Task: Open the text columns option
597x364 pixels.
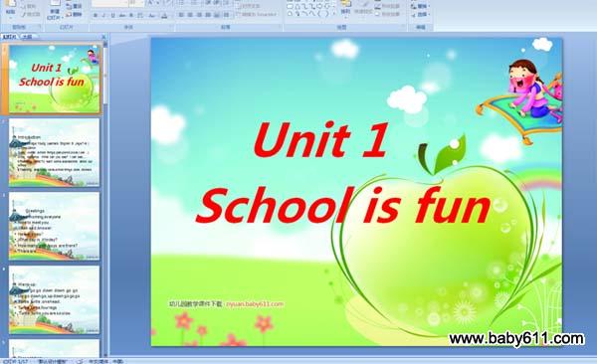Action: pos(226,15)
